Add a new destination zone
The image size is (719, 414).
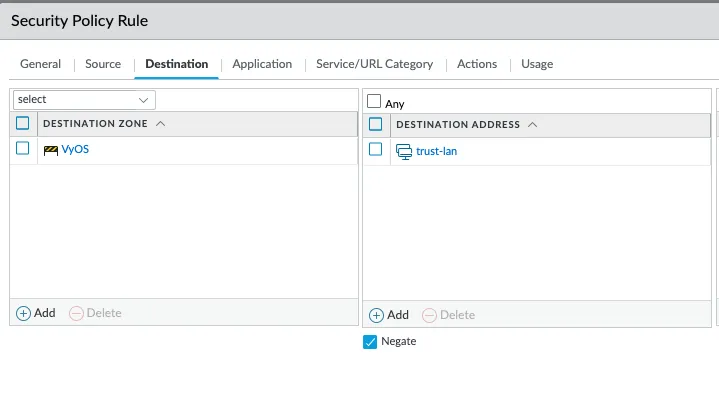point(36,313)
